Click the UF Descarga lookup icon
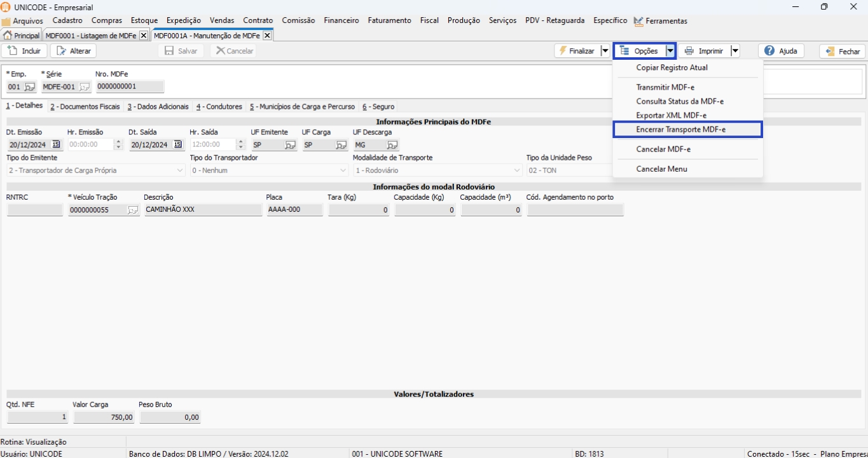 (x=392, y=145)
